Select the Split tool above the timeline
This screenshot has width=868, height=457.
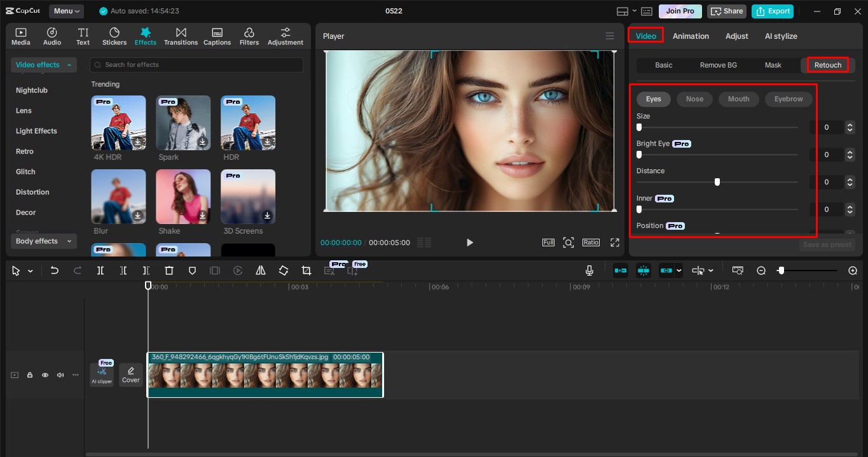click(100, 270)
